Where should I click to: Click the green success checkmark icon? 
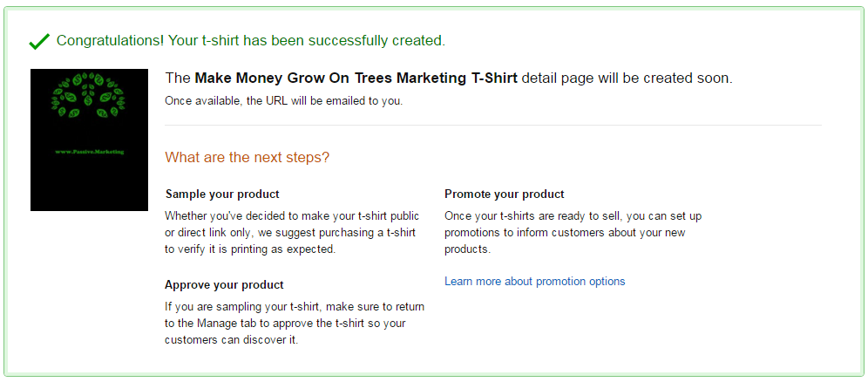click(39, 42)
